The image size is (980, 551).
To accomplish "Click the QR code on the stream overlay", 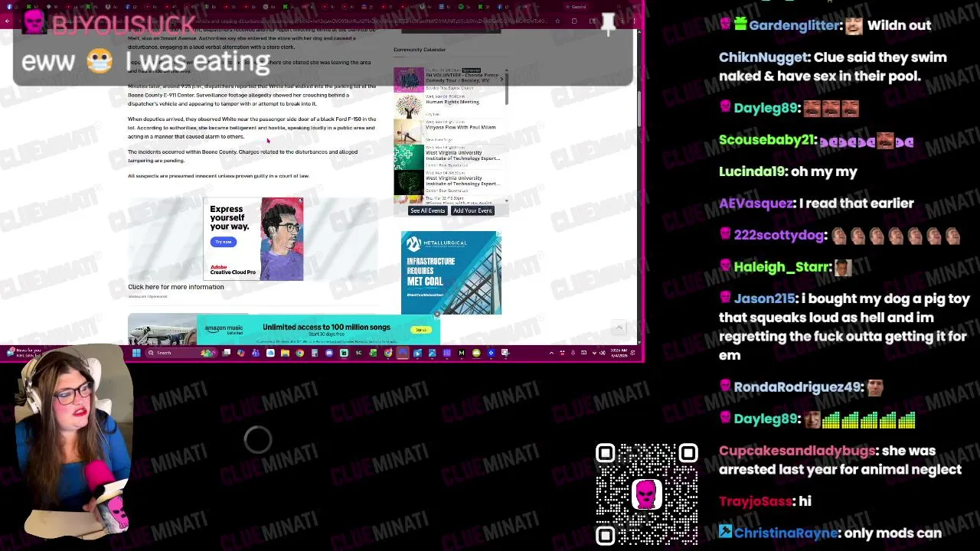I will (647, 494).
